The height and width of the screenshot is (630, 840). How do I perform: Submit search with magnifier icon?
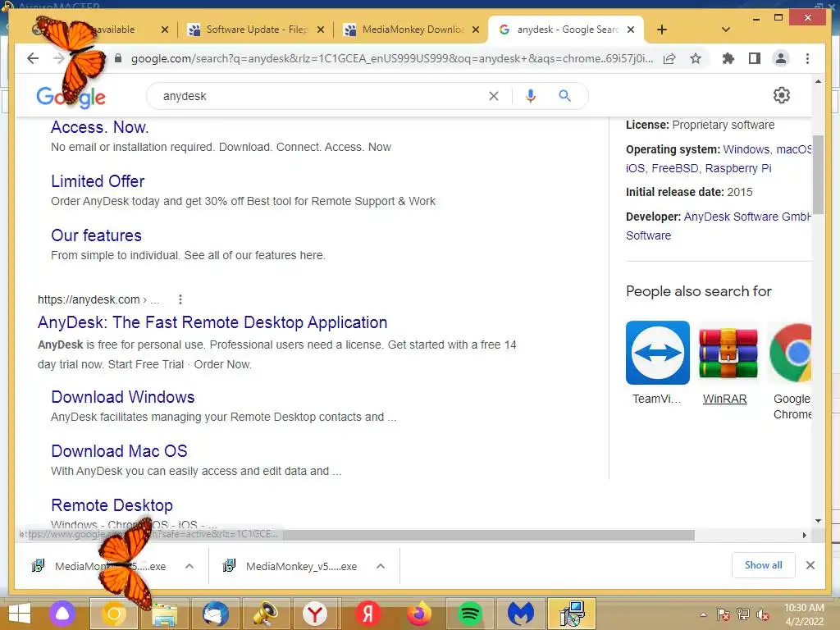(x=564, y=96)
